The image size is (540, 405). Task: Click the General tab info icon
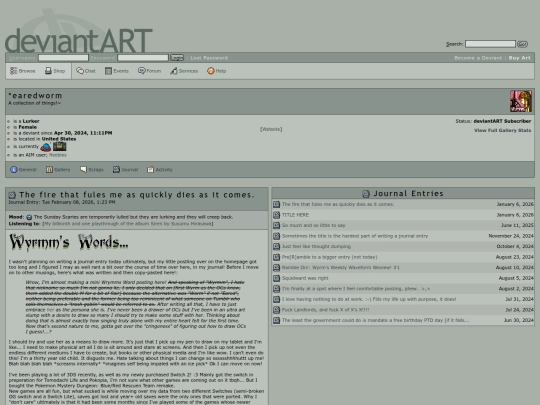point(14,169)
